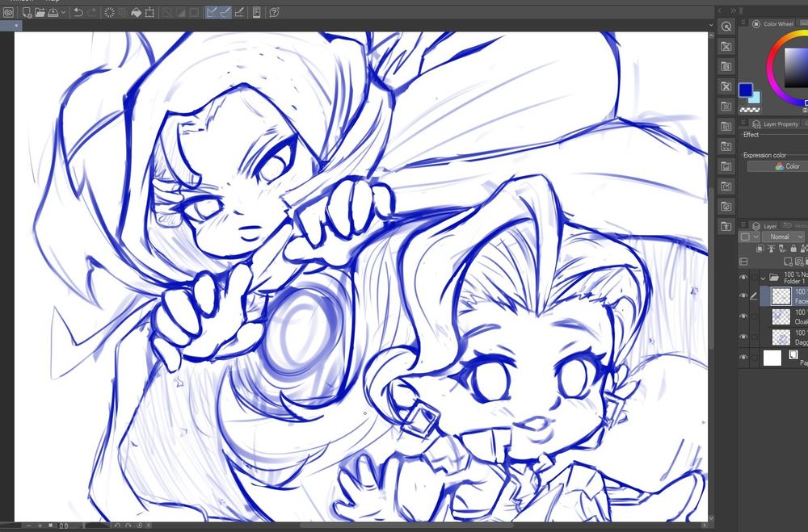808x532 pixels.
Task: Redo the undone action
Action: pos(92,12)
